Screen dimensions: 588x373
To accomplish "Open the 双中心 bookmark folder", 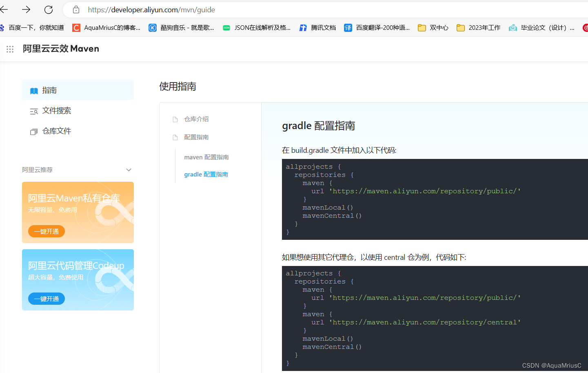I will 433,27.
